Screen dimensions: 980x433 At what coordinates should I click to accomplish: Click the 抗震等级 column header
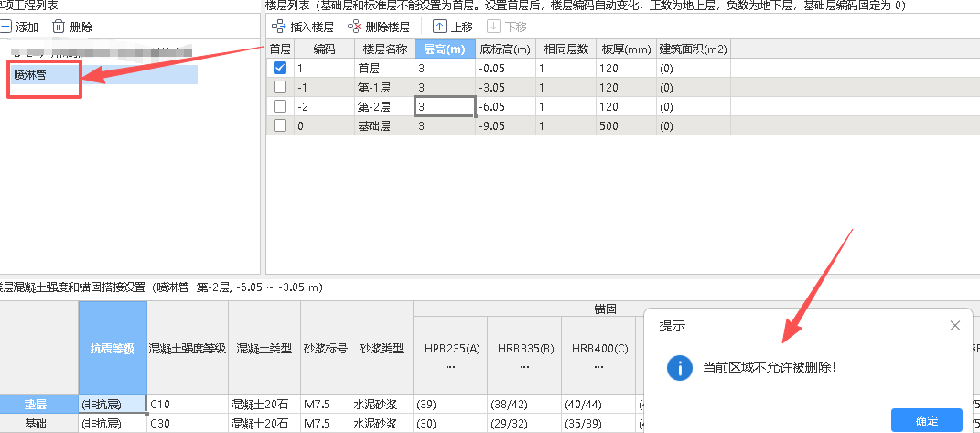point(113,348)
